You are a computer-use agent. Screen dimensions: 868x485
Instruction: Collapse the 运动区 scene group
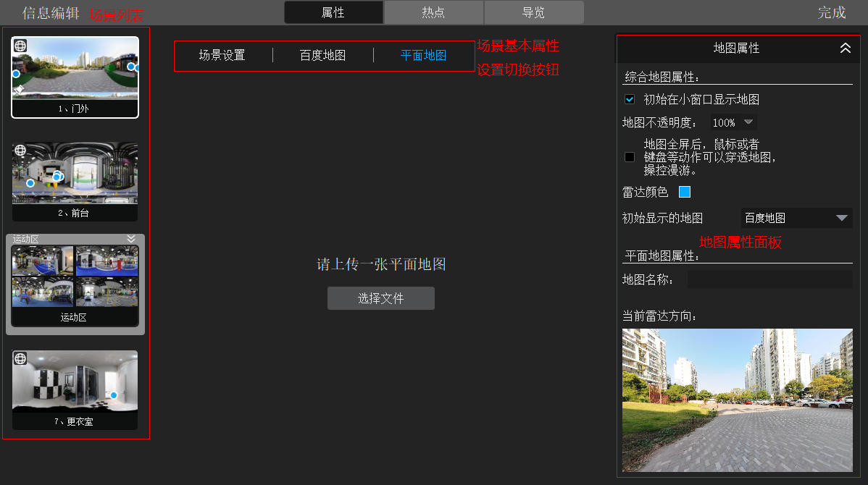point(131,239)
